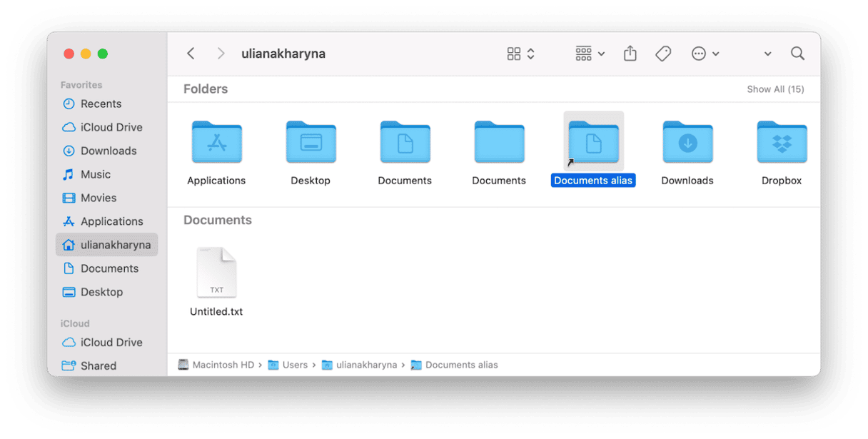Image resolution: width=868 pixels, height=439 pixels.
Task: Open Music in the sidebar
Action: coord(107,174)
